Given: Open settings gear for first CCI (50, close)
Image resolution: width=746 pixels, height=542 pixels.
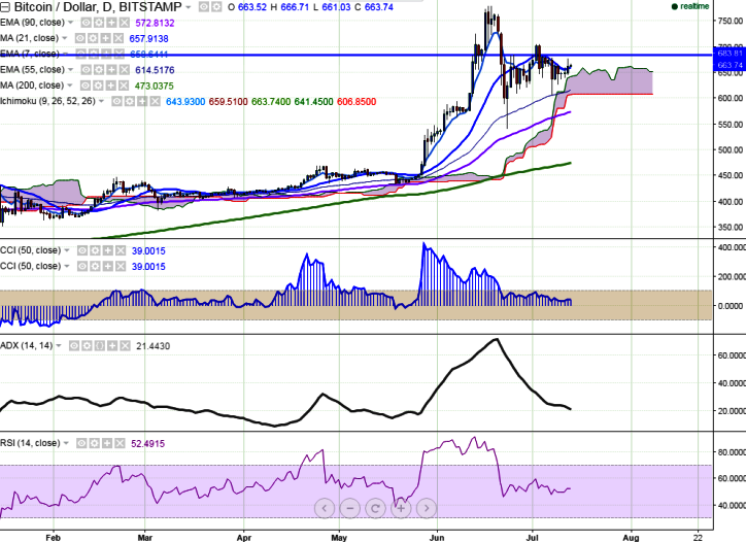Looking at the screenshot, I should [95, 251].
